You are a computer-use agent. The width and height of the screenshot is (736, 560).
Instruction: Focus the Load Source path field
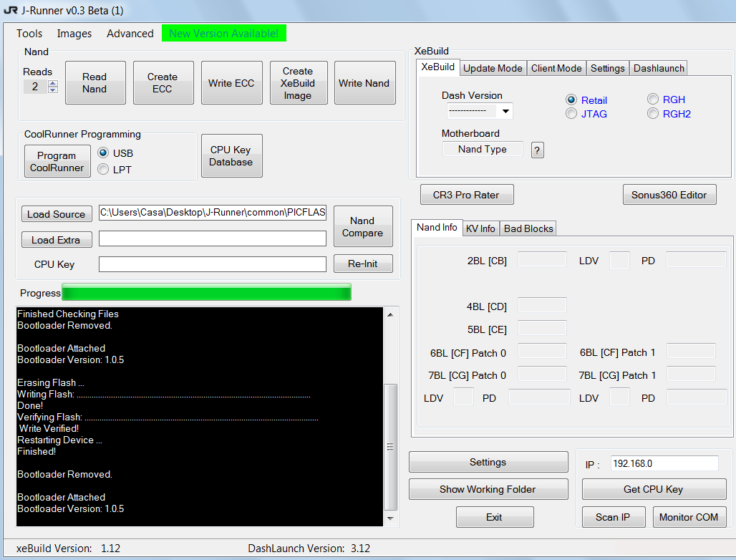coord(212,213)
